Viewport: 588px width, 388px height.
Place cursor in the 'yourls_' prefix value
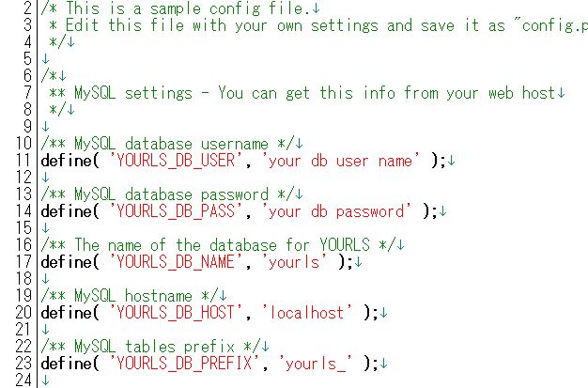pyautogui.click(x=315, y=364)
